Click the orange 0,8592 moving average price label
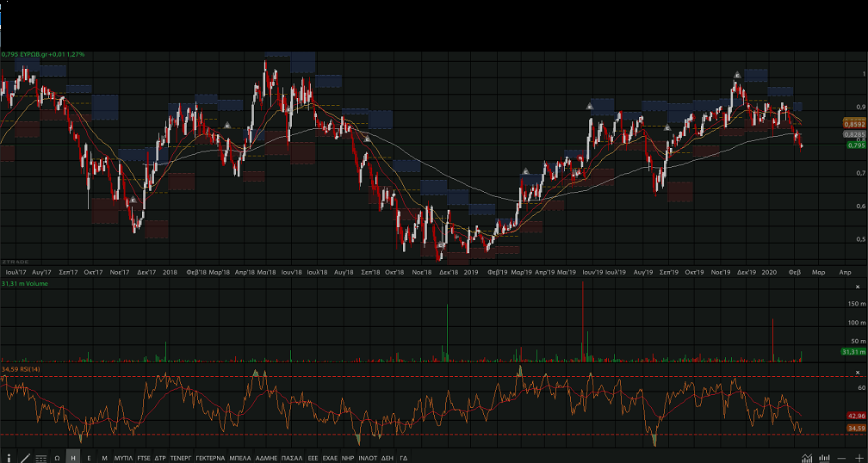868x463 pixels. 854,124
